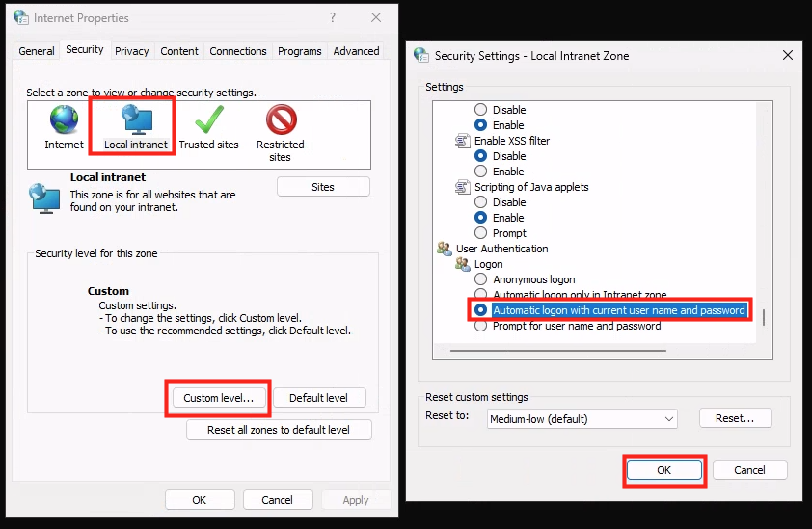The width and height of the screenshot is (812, 529).
Task: Click the Enable XSS filter icon
Action: coord(462,141)
